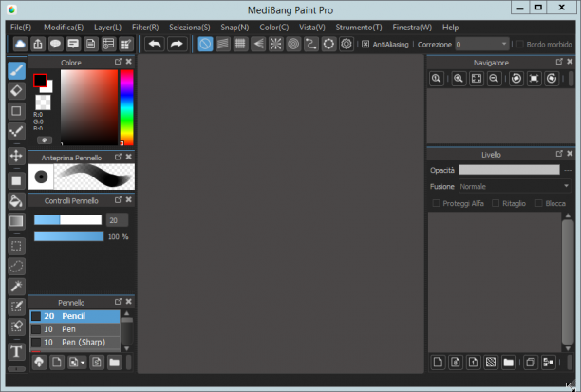Open the Finestra(W) menu
The width and height of the screenshot is (581, 392).
click(412, 28)
